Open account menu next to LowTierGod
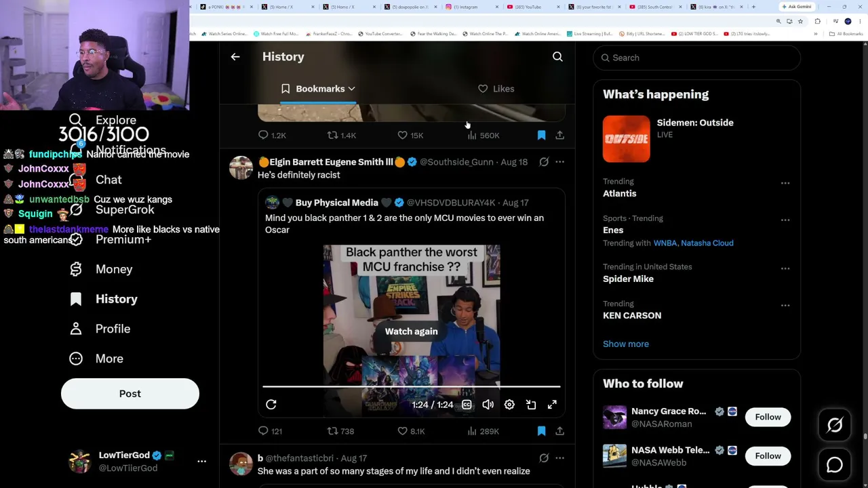 [201, 461]
